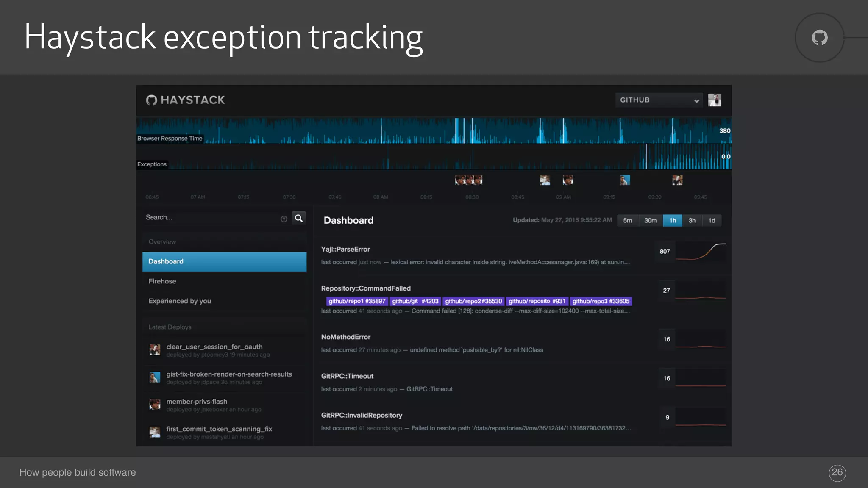Image resolution: width=868 pixels, height=488 pixels.
Task: Click avatar beside member-privs-flash deploy
Action: [x=155, y=405]
